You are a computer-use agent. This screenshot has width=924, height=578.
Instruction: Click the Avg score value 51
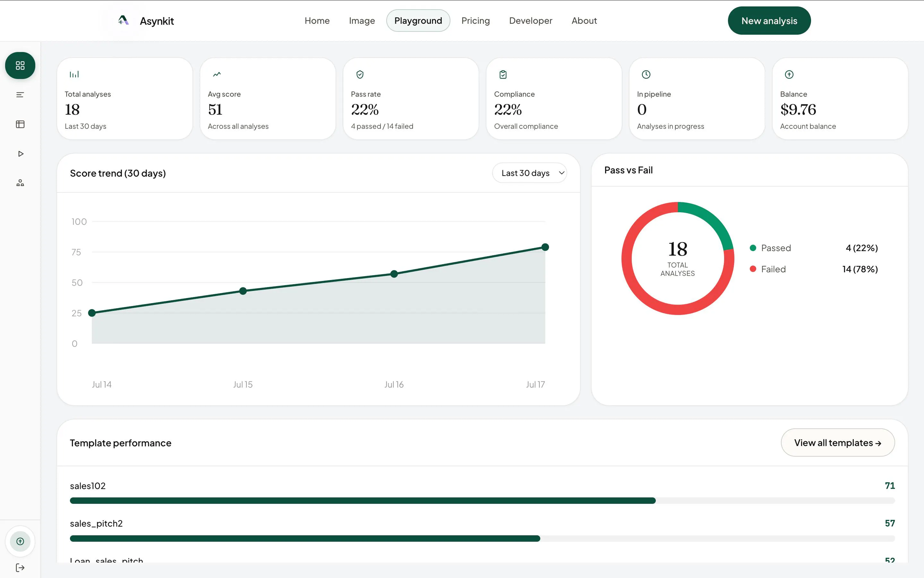[215, 110]
